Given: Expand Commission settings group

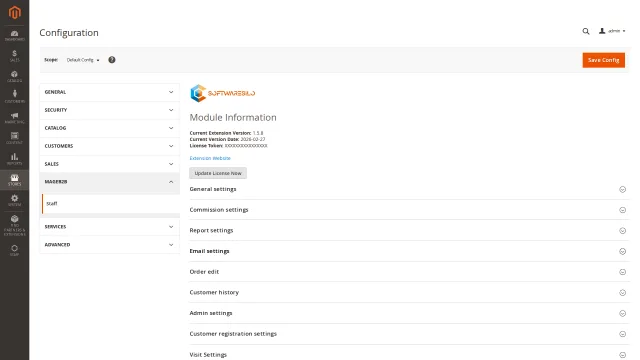Looking at the screenshot, I should tap(409, 210).
